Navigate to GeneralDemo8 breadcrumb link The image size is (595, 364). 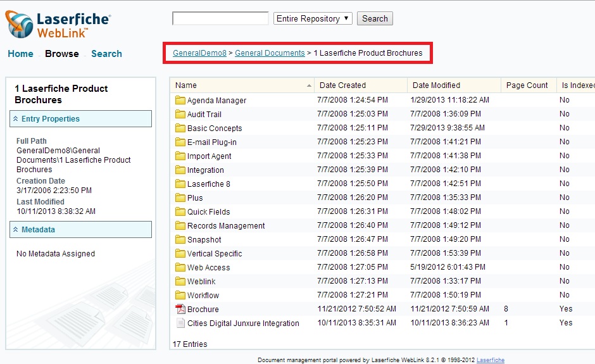(199, 53)
